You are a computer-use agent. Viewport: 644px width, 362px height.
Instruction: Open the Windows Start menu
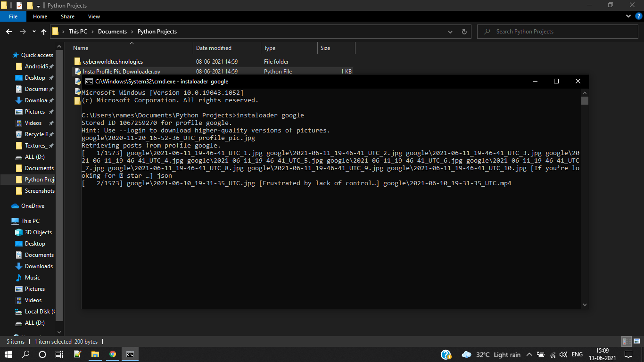pos(8,354)
